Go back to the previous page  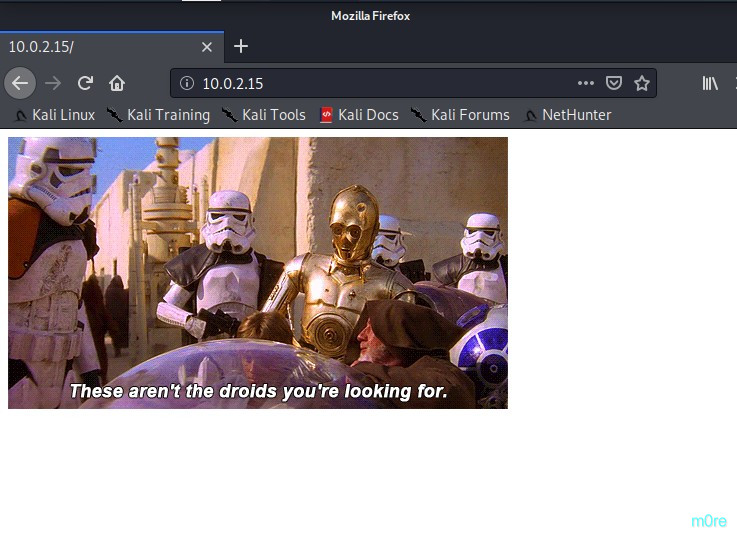click(x=20, y=83)
